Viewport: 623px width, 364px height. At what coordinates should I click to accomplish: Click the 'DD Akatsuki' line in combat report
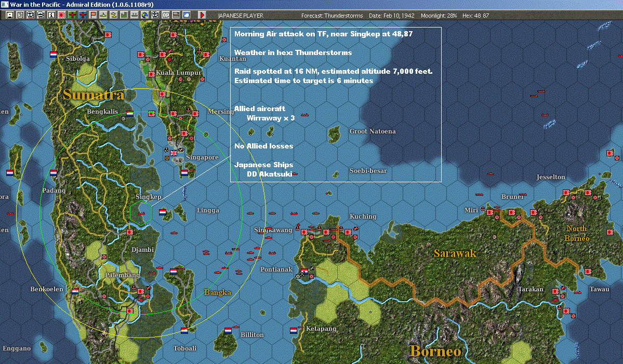(269, 174)
